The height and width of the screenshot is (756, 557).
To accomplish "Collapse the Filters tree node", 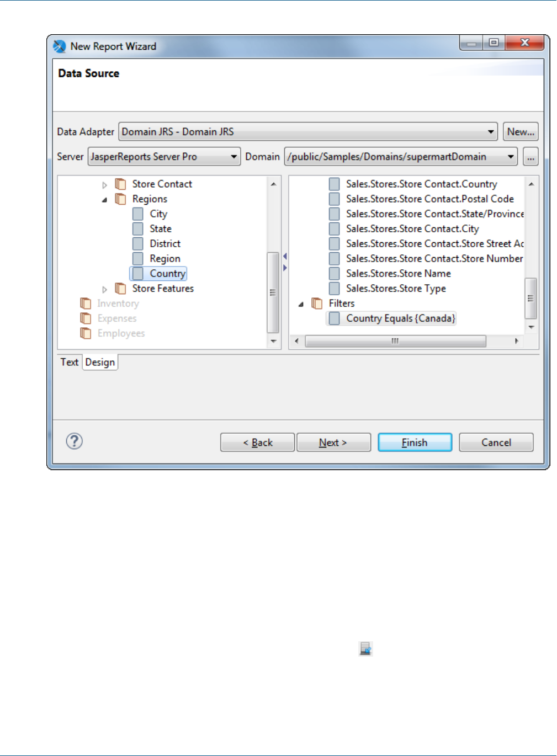I will (301, 304).
